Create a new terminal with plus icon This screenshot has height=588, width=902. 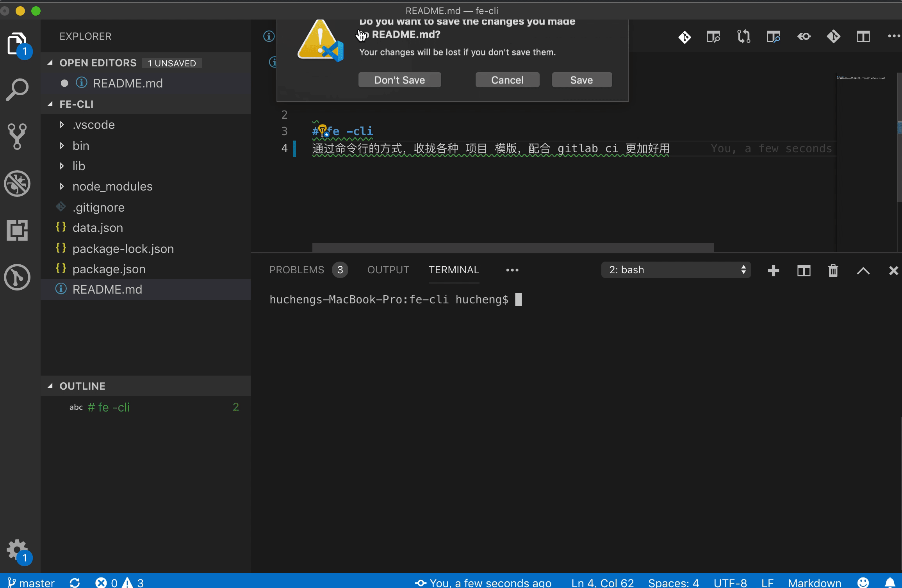[773, 271]
